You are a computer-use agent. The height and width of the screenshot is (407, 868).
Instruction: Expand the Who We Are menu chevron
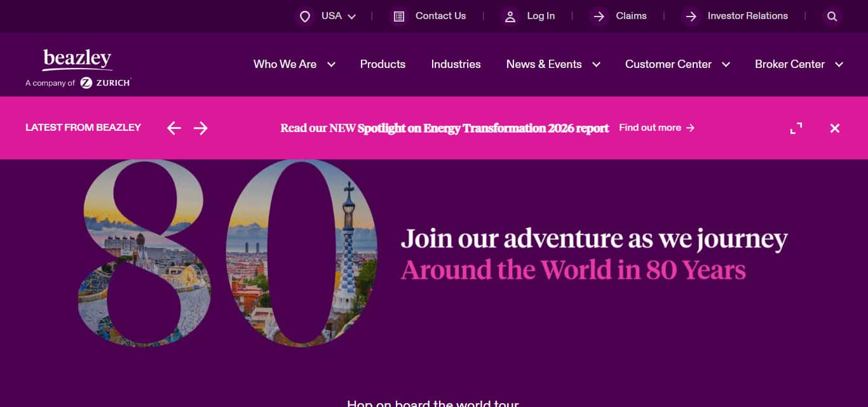point(331,64)
